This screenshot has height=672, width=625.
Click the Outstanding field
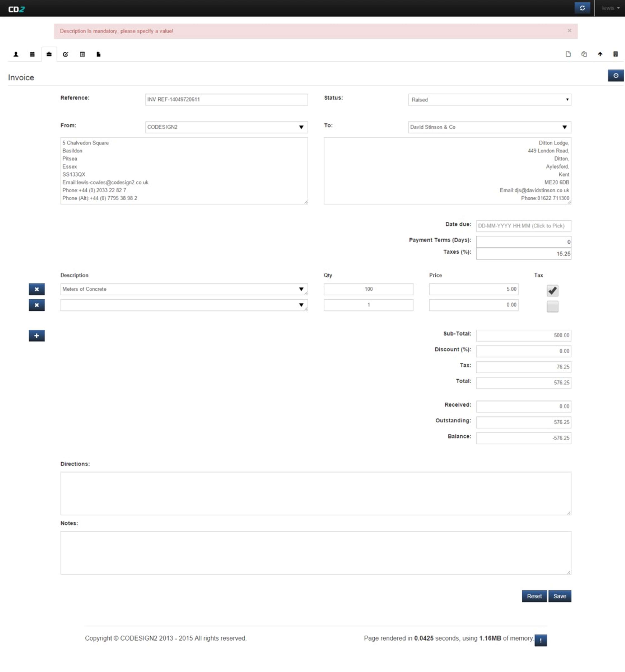pos(523,422)
